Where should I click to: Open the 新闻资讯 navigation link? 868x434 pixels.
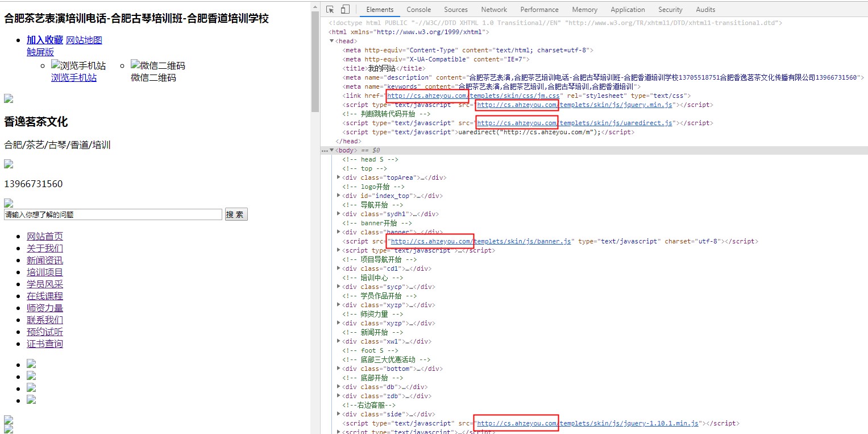click(x=45, y=260)
